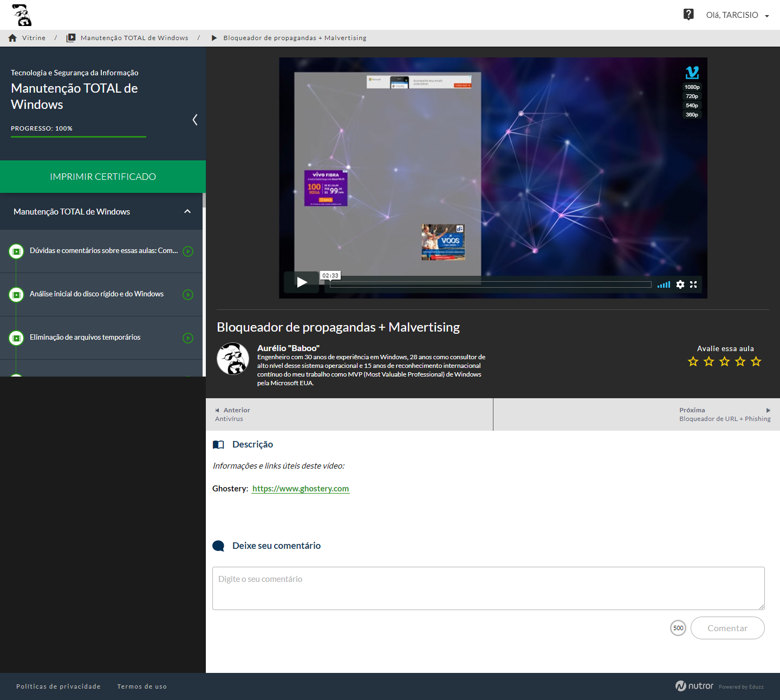
Task: Rate the lesson one star
Action: (693, 361)
